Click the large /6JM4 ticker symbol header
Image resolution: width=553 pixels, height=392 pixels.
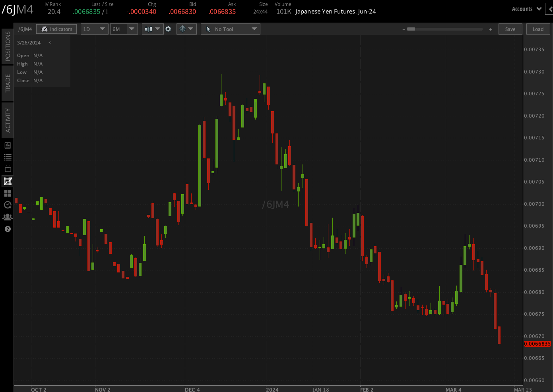click(x=17, y=10)
